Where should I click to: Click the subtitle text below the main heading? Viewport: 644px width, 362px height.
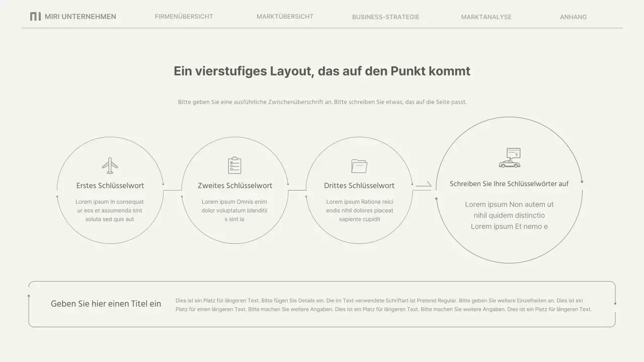pos(321,102)
